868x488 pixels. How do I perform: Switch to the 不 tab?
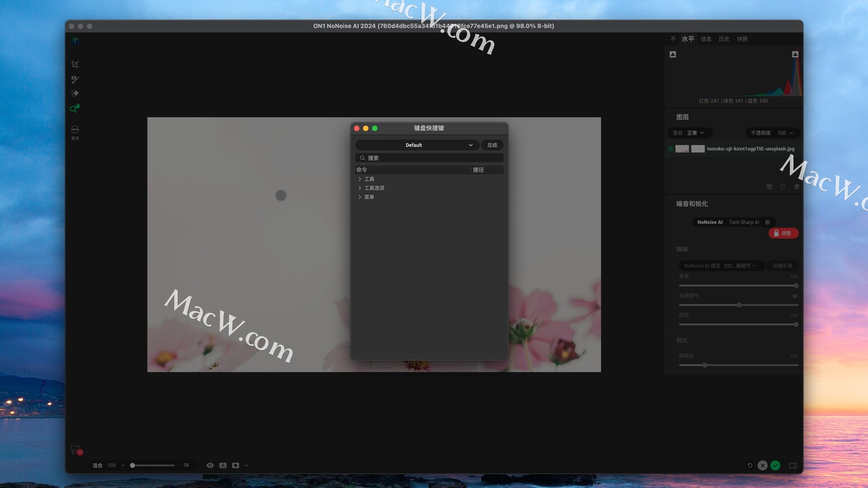pyautogui.click(x=673, y=39)
